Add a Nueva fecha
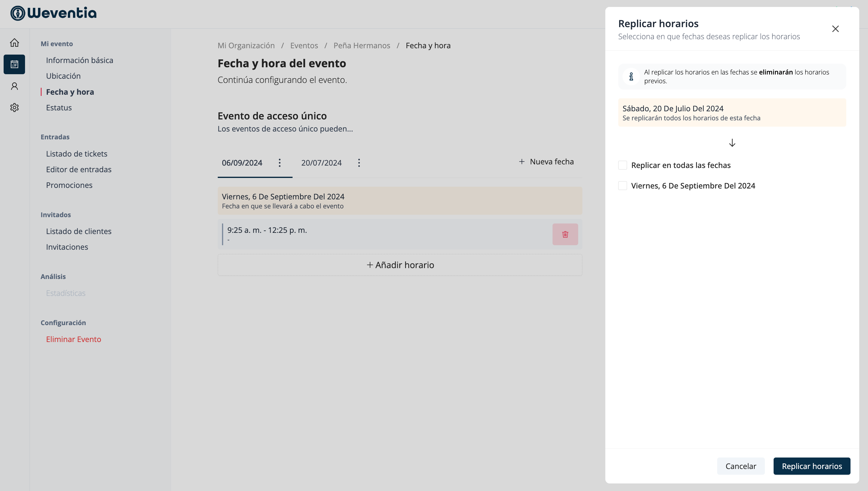This screenshot has width=868, height=491. [x=546, y=162]
